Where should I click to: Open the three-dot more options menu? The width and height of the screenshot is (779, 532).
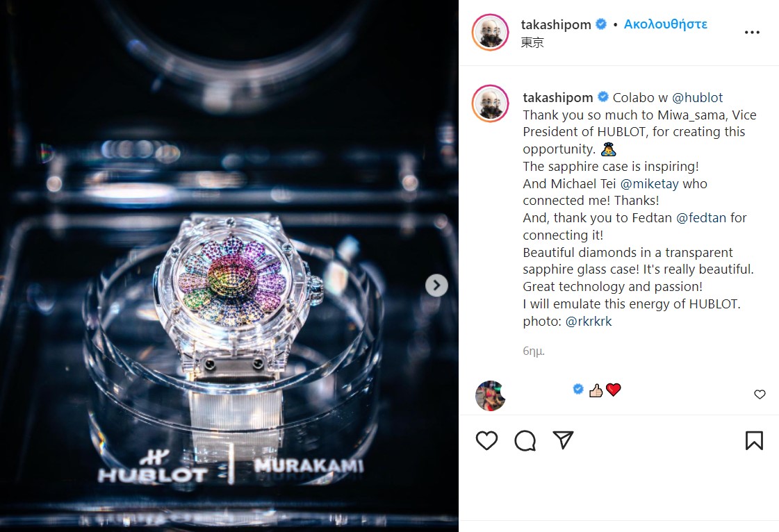click(752, 32)
